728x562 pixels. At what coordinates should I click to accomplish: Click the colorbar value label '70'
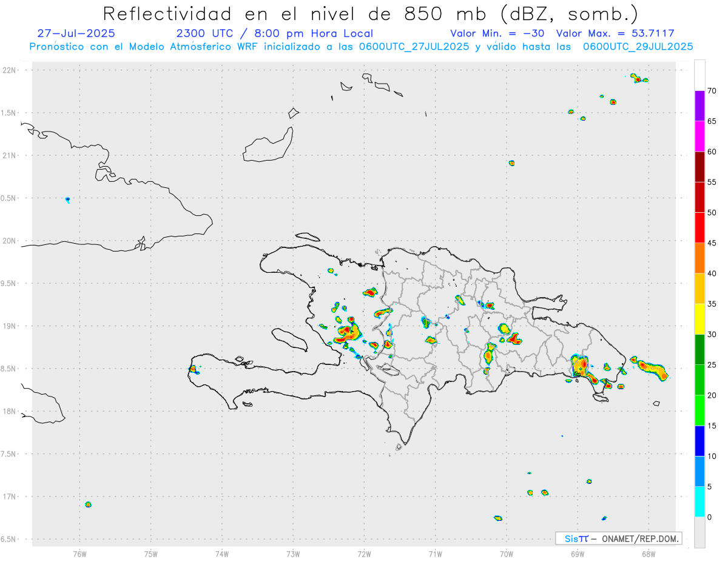712,91
